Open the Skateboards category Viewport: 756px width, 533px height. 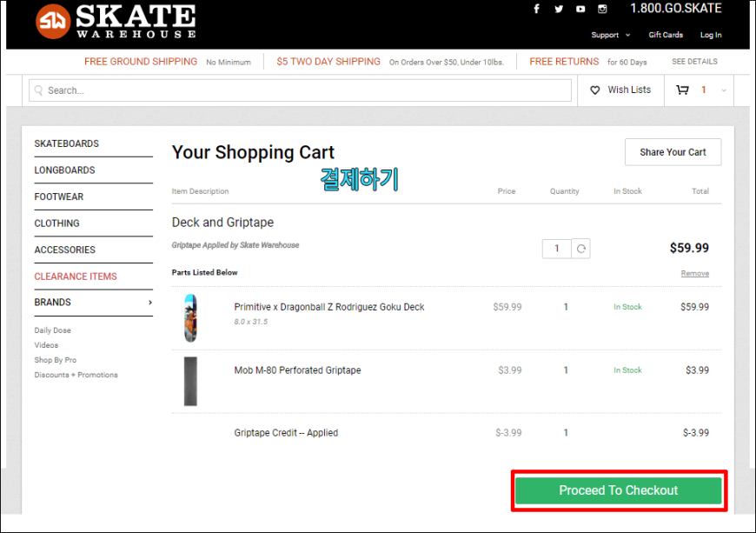(67, 143)
